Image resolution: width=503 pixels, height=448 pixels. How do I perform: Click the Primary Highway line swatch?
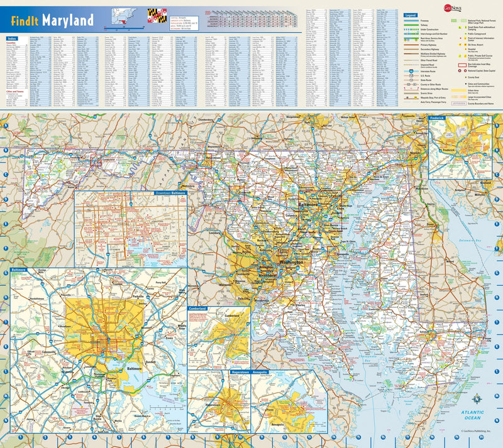click(x=411, y=45)
